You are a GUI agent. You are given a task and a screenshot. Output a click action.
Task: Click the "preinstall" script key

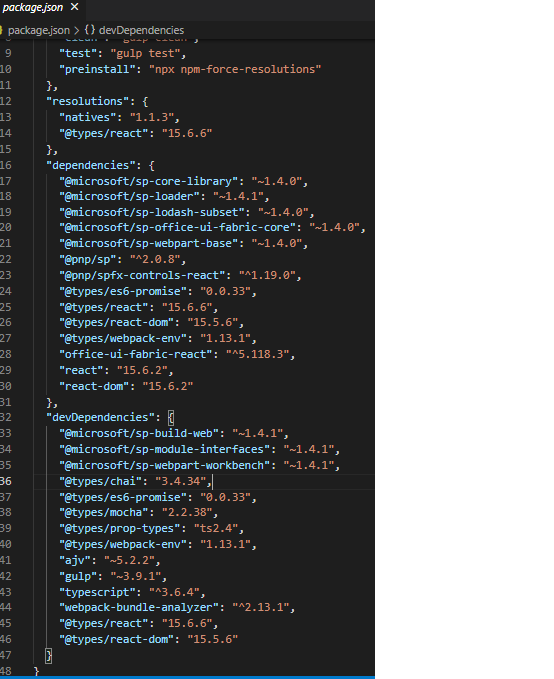point(97,69)
